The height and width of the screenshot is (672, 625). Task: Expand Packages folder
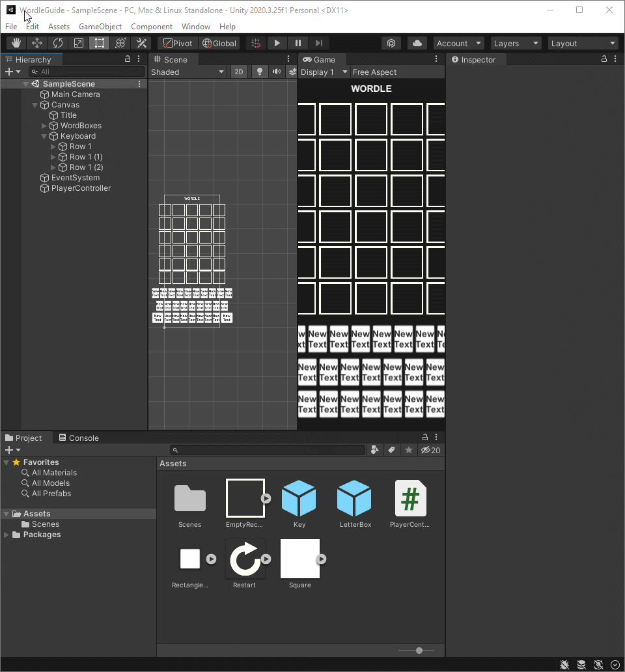pyautogui.click(x=6, y=535)
